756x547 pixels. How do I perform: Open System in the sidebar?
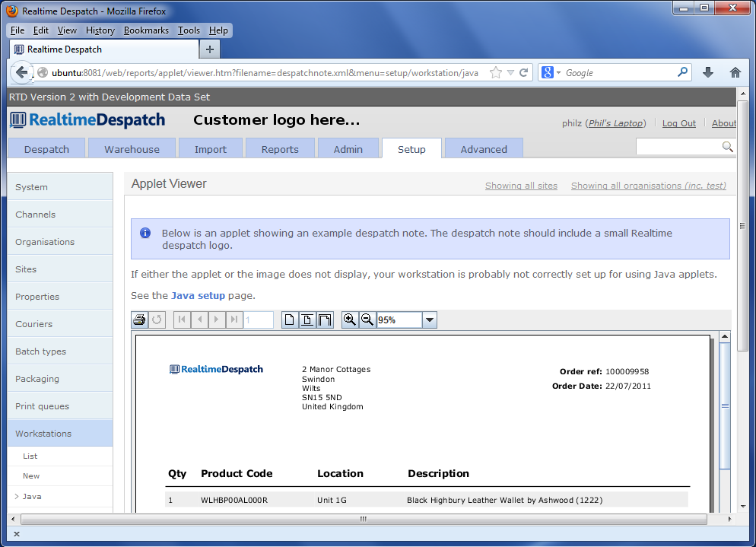pos(60,186)
